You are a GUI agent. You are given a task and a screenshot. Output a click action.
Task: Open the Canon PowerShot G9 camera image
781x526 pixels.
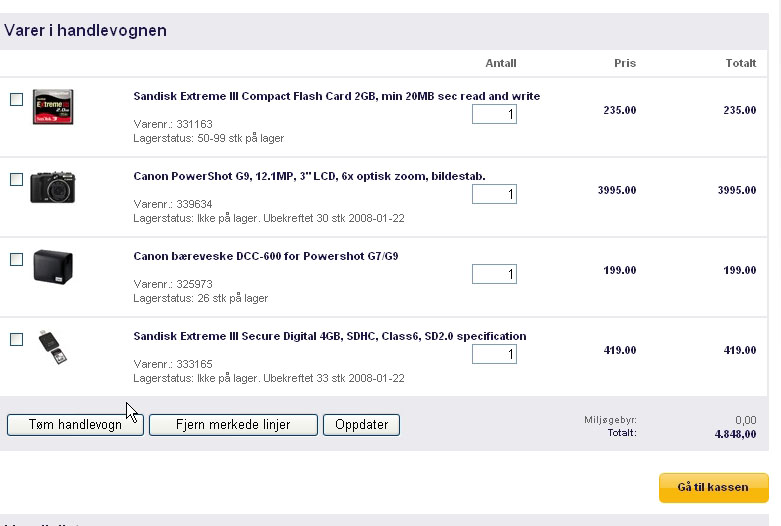[52, 187]
